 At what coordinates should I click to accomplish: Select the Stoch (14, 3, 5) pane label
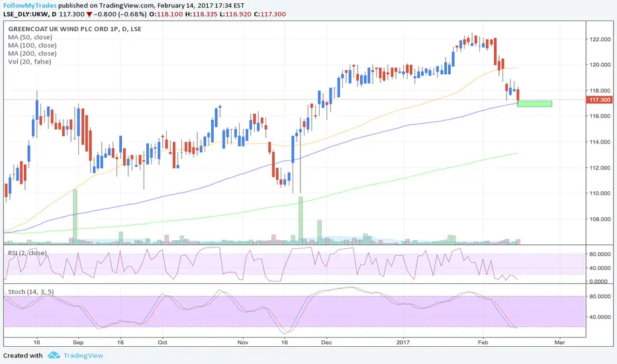(30, 292)
